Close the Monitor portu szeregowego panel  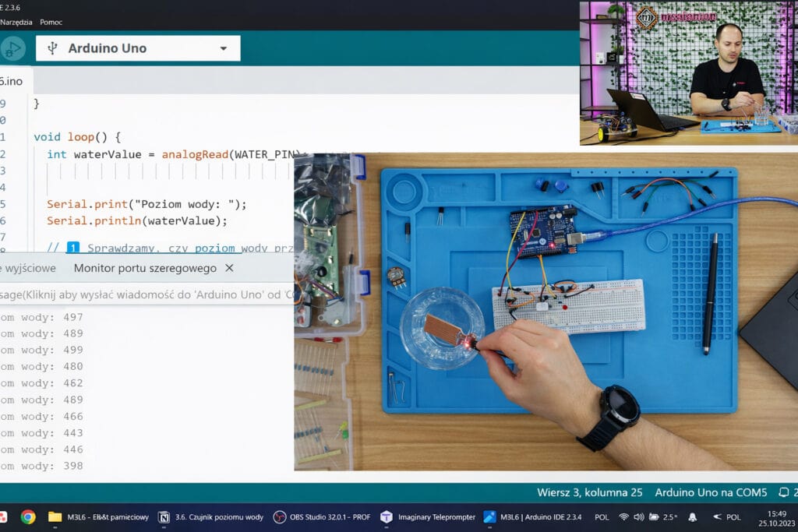229,268
